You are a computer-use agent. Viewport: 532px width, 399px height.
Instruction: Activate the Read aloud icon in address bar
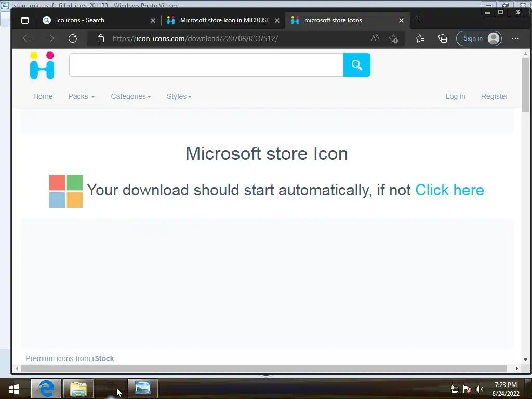(x=375, y=38)
